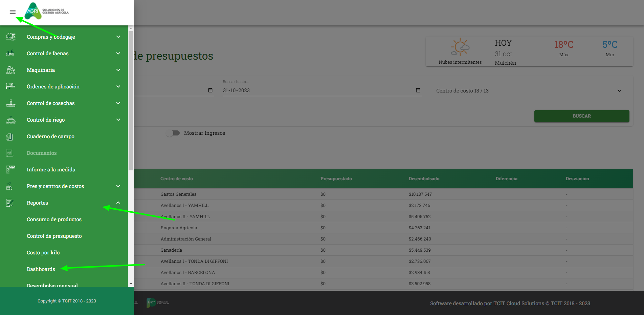This screenshot has width=644, height=315.
Task: Click the Control de faenas sidebar icon
Action: pos(10,53)
